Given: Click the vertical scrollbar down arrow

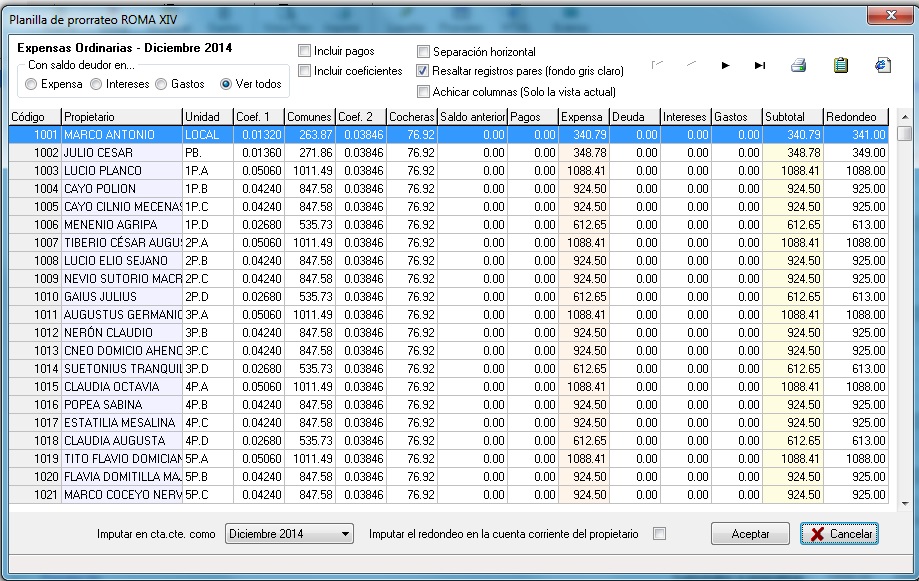Looking at the screenshot, I should coord(904,504).
